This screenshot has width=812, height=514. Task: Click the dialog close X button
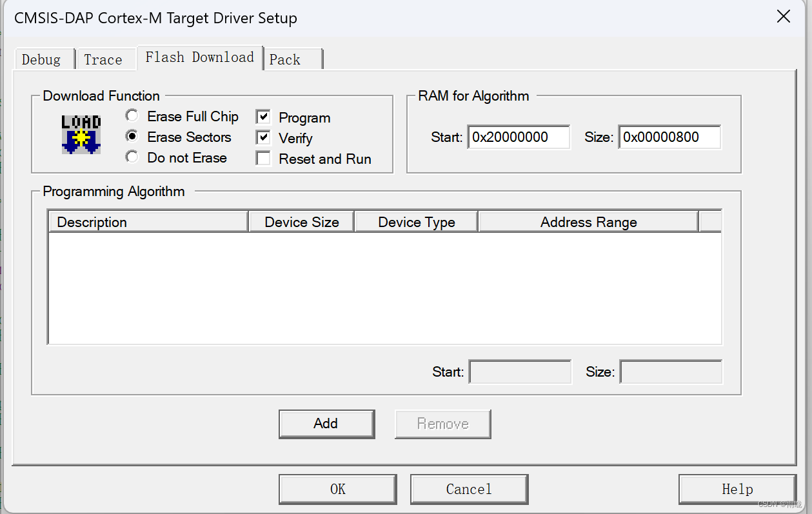784,17
